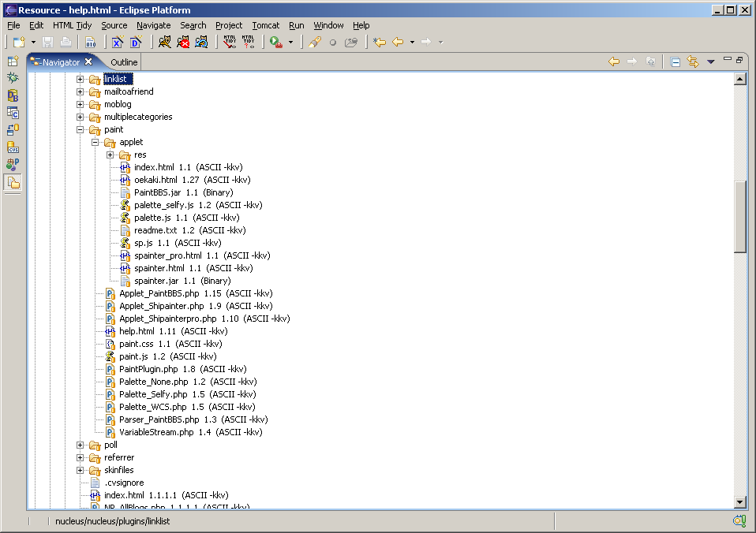The height and width of the screenshot is (533, 756).
Task: Click the scrollbar down arrow
Action: (x=740, y=502)
